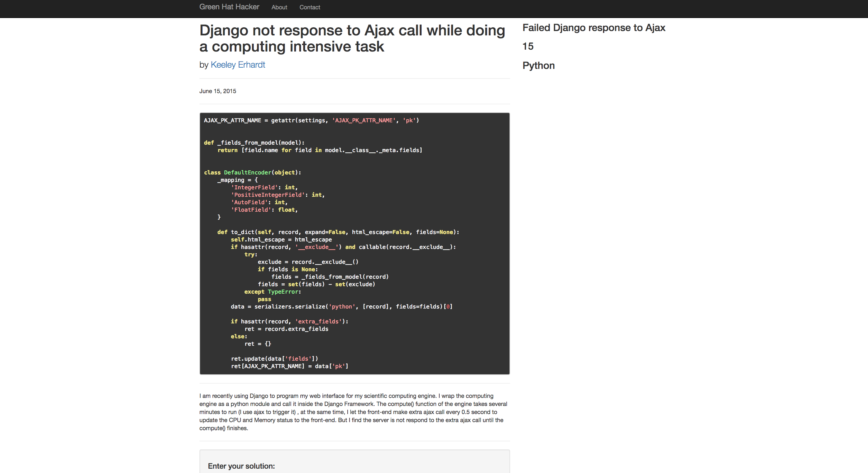Click the description paragraph about Django
The width and height of the screenshot is (868, 473).
tap(354, 412)
